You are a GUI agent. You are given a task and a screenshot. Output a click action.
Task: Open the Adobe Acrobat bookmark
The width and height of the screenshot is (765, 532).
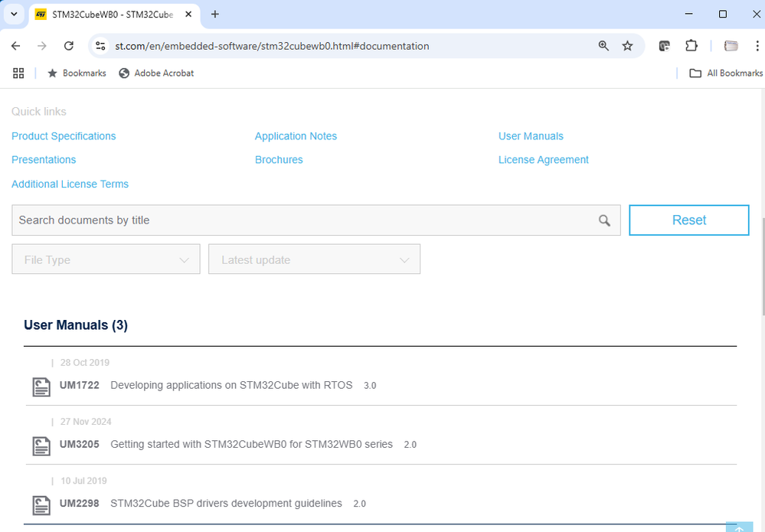157,73
